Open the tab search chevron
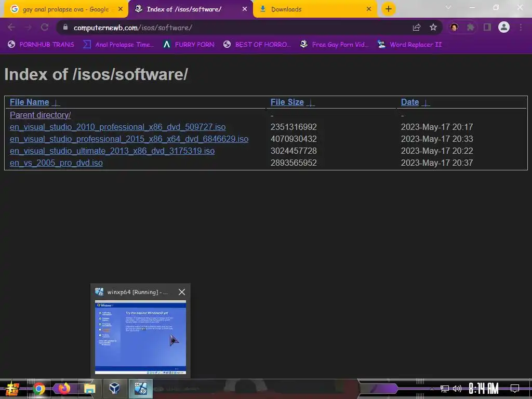 pos(448,7)
